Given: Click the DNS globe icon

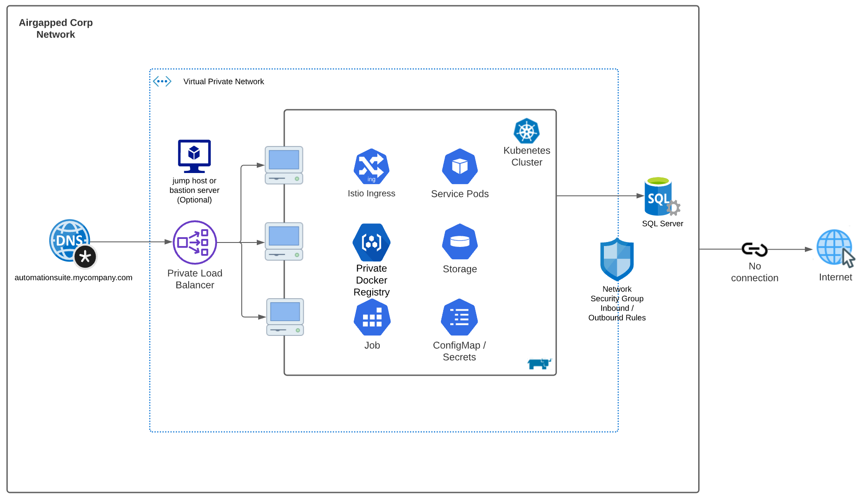Looking at the screenshot, I should click(x=70, y=241).
